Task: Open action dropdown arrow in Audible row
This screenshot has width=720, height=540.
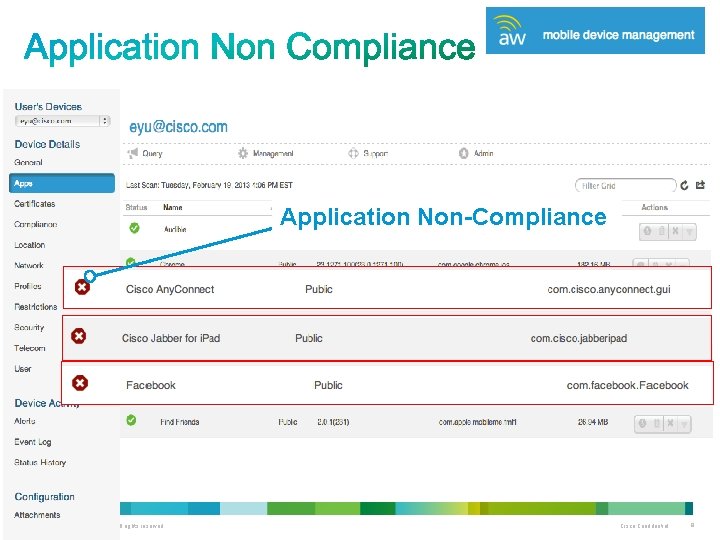Action: [689, 232]
